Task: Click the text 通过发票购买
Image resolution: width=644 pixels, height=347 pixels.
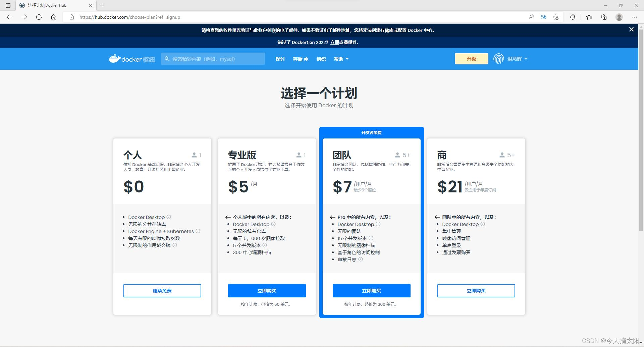Action: pyautogui.click(x=456, y=252)
